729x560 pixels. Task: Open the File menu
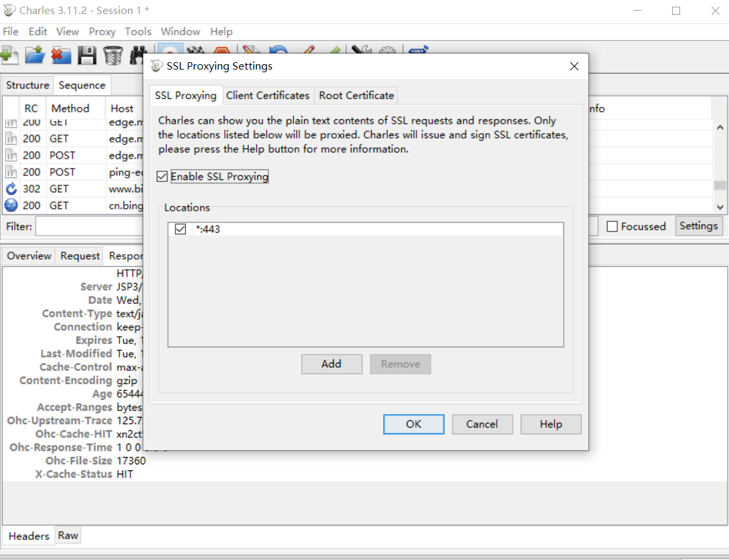coord(11,31)
